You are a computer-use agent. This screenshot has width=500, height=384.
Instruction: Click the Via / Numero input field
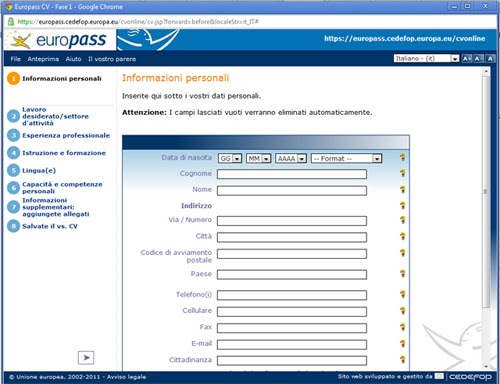pyautogui.click(x=292, y=221)
